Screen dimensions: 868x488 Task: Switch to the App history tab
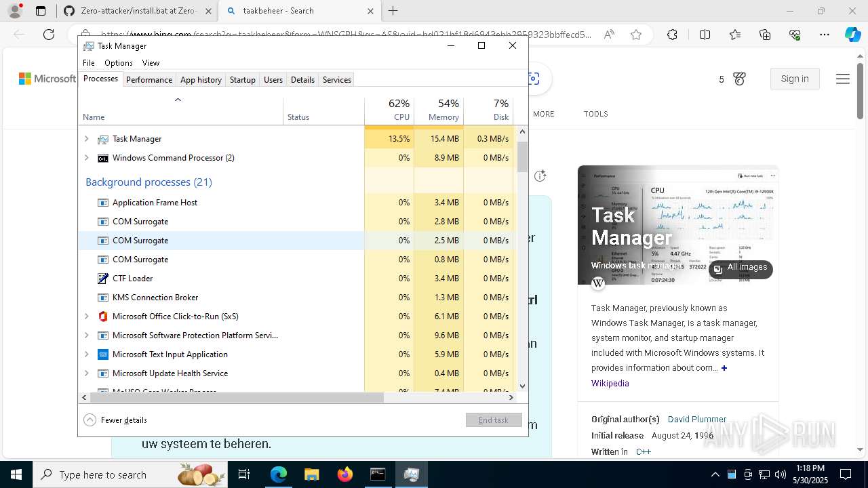click(x=201, y=79)
